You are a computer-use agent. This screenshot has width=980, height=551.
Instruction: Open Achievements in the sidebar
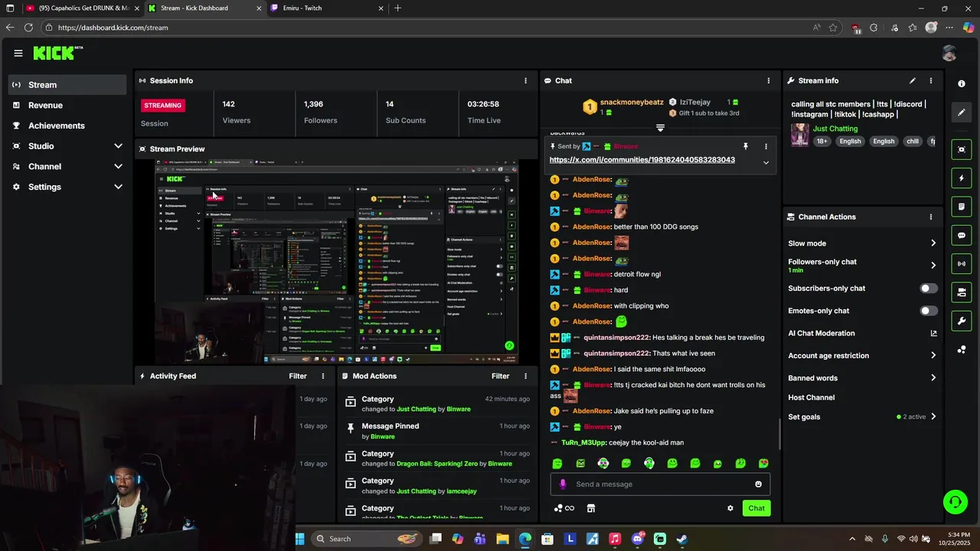(x=67, y=126)
